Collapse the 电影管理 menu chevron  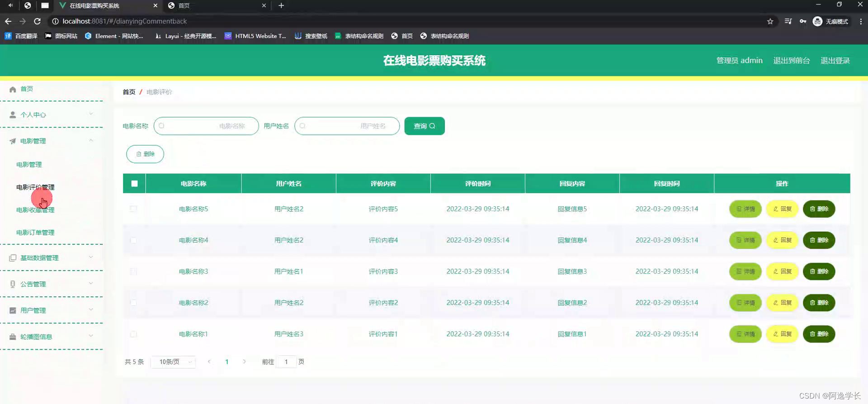(91, 140)
